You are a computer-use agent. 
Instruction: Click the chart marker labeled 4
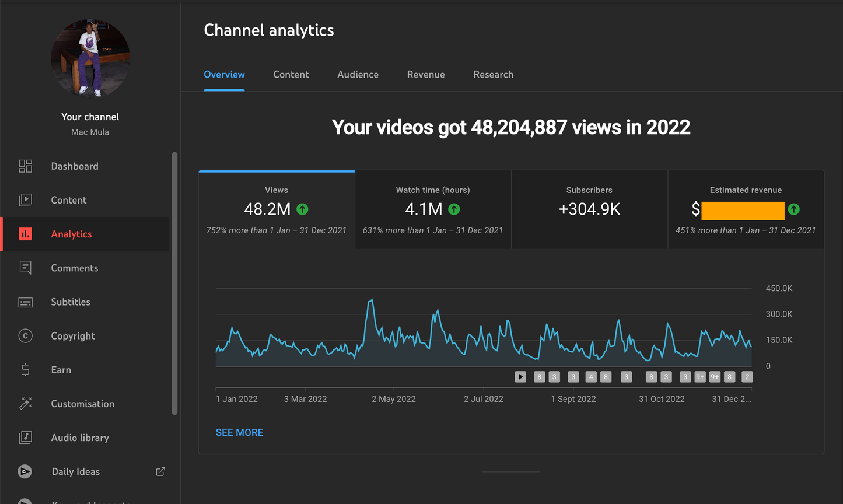click(591, 377)
